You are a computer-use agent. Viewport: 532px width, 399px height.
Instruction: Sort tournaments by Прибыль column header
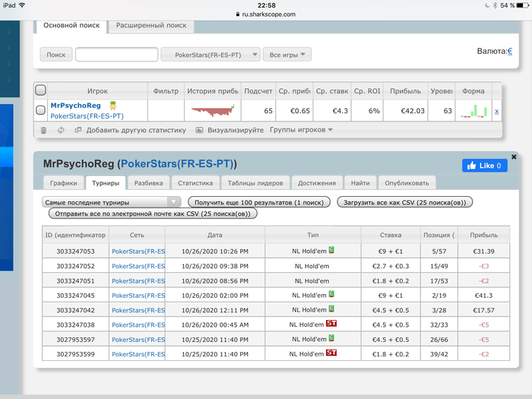(484, 235)
